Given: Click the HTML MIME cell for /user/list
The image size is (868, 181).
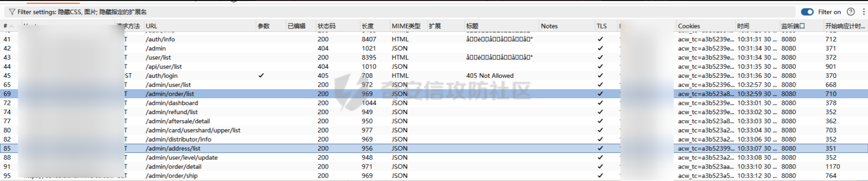Looking at the screenshot, I should tap(400, 57).
